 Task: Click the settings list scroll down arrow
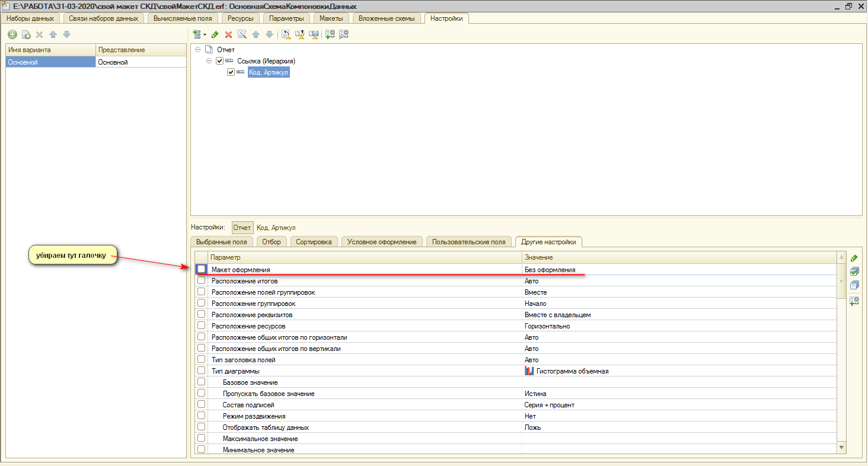coord(841,448)
